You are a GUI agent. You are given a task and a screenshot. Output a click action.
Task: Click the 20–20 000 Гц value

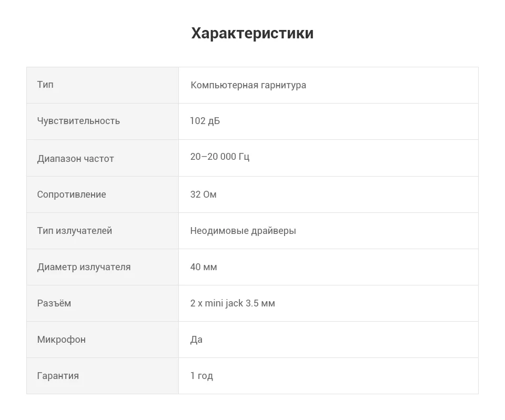pyautogui.click(x=220, y=157)
